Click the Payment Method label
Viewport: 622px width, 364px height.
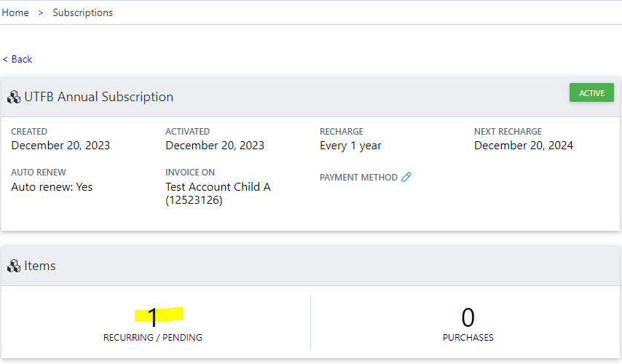click(x=358, y=178)
